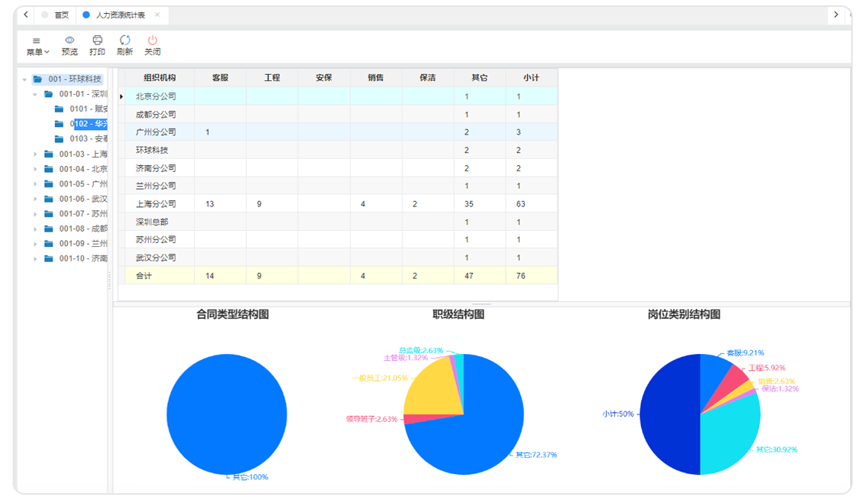The image size is (868, 500).
Task: Select the 0103 folder in the tree
Action: [87, 139]
